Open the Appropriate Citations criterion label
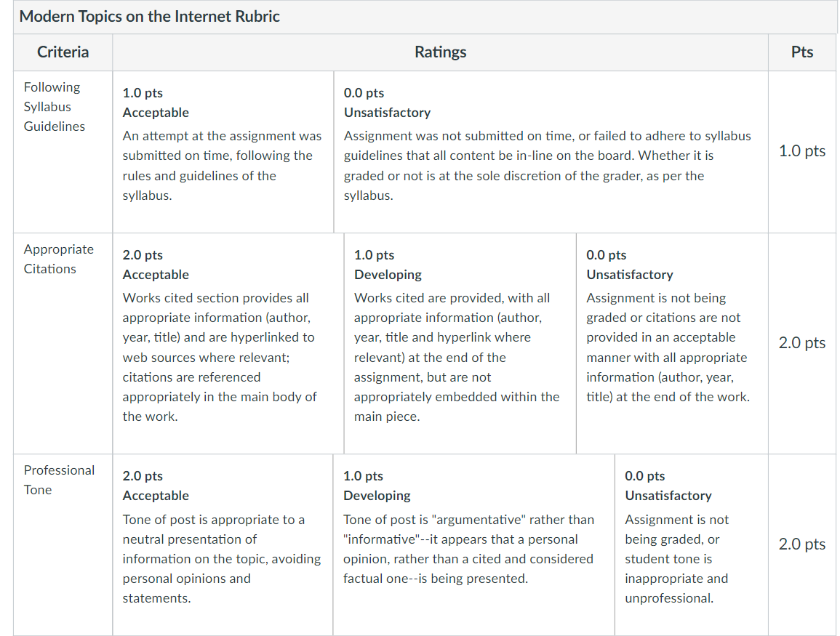The height and width of the screenshot is (636, 840). click(x=58, y=259)
